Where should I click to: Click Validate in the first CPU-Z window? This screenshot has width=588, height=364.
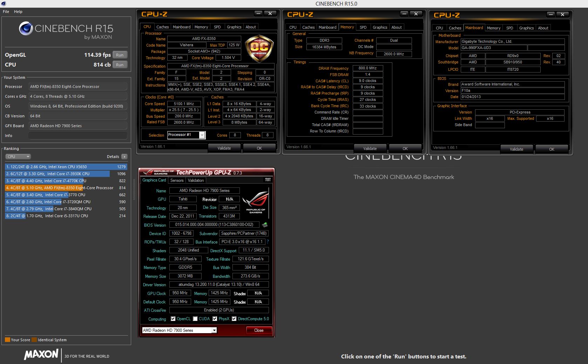click(224, 148)
